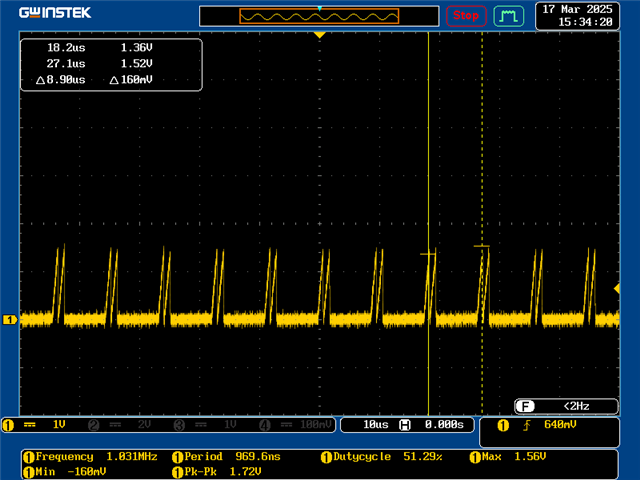The image size is (640, 480).
Task: Click the 640mV trigger level value
Action: (x=560, y=425)
